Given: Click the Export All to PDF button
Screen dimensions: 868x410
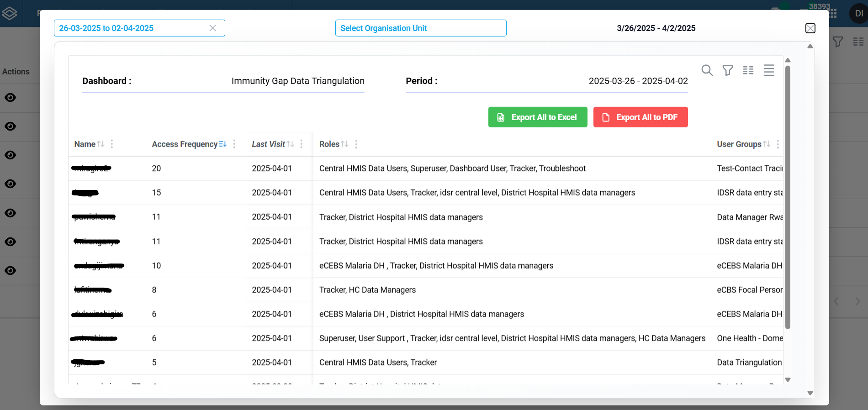Looking at the screenshot, I should (x=640, y=117).
